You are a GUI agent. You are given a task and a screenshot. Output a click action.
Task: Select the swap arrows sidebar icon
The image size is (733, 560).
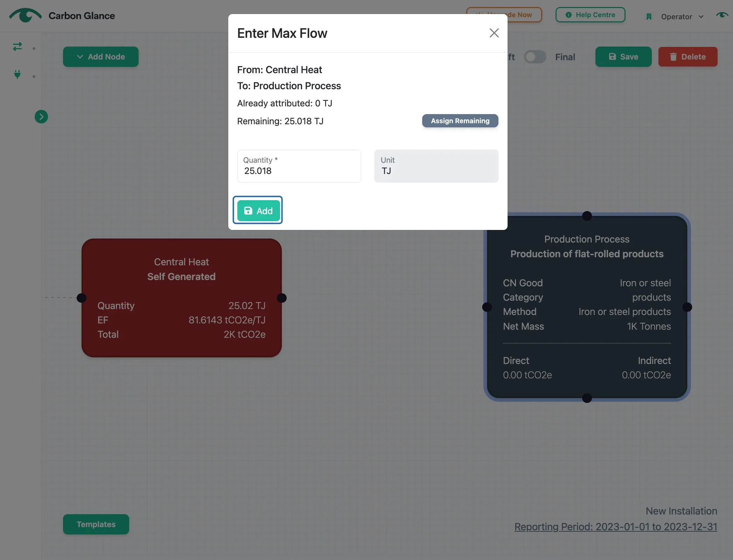17,47
